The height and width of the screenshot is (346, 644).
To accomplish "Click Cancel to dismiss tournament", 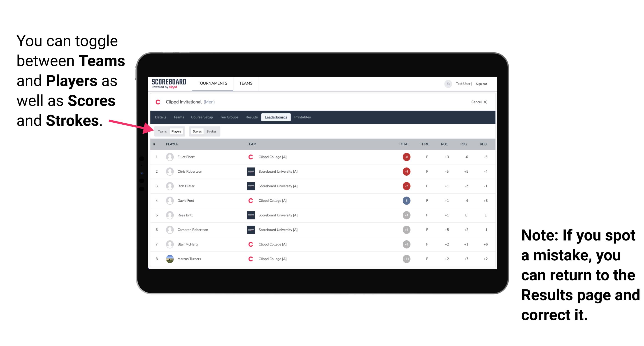I will pyautogui.click(x=478, y=102).
